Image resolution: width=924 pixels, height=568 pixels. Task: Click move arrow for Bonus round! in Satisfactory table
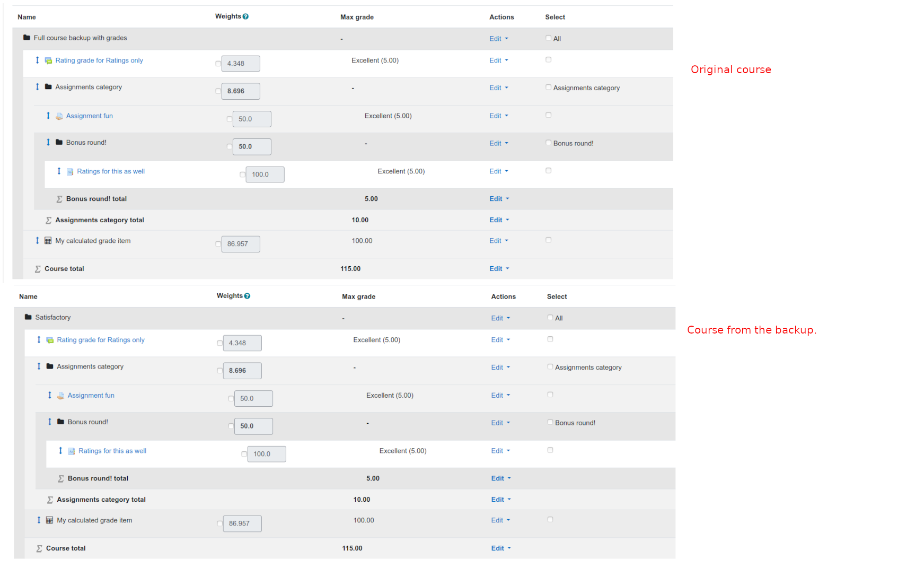point(50,421)
